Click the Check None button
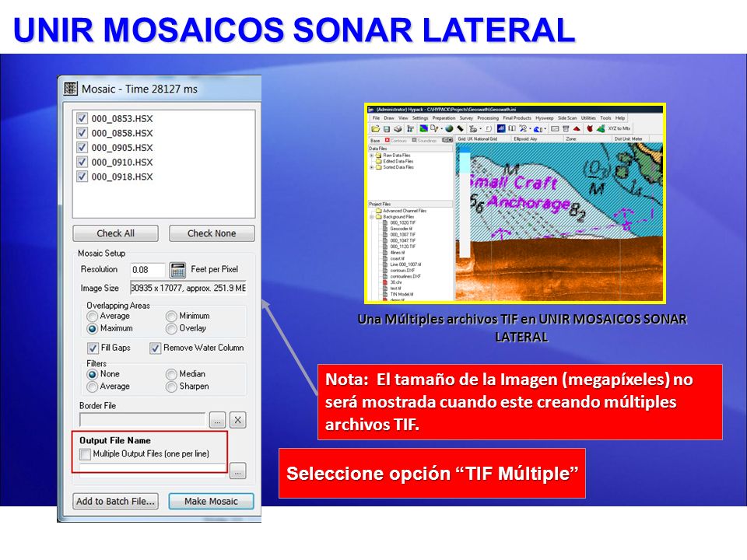Image resolution: width=747 pixels, height=560 pixels. pos(212,233)
